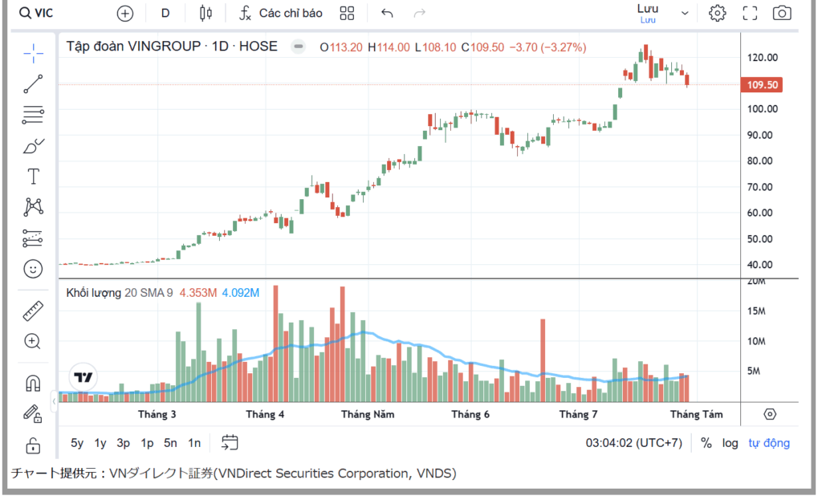The image size is (822, 504).
Task: Click the 4.092M SMA value
Action: [241, 293]
